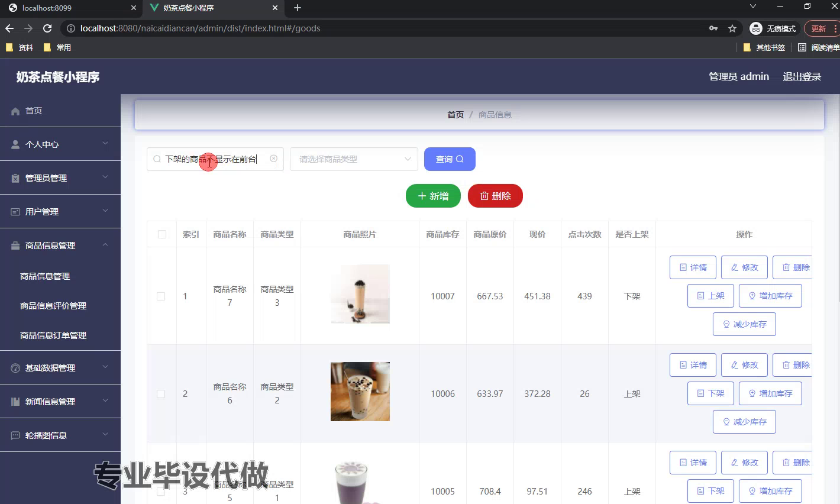840x504 pixels.
Task: Click the product name search input field
Action: [x=215, y=159]
